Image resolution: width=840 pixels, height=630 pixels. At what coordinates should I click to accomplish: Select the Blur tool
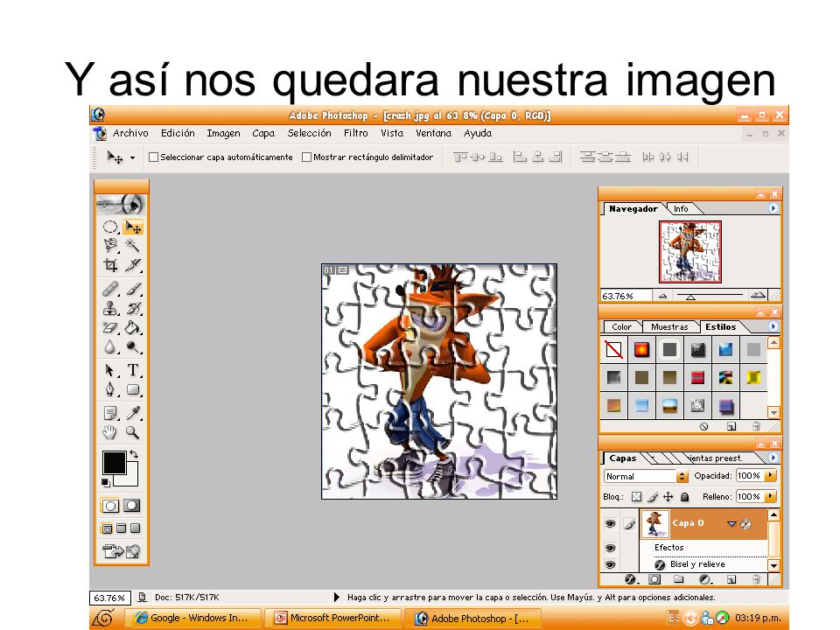(x=110, y=347)
